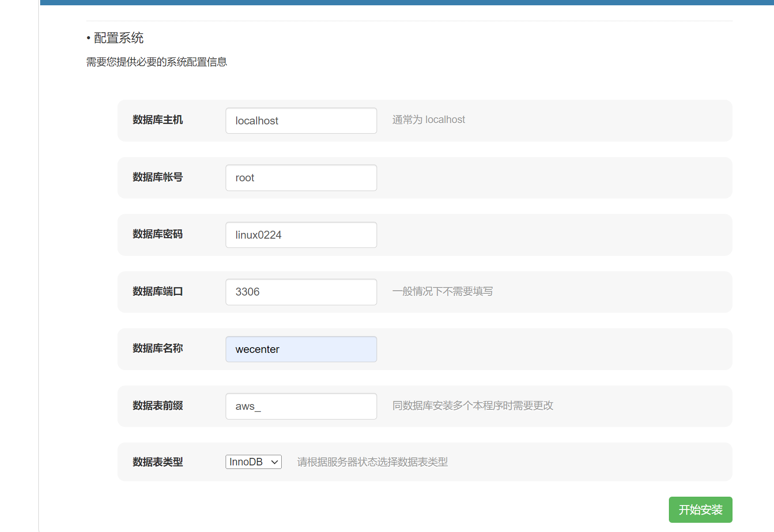Viewport: 774px width, 532px height.
Task: Click the 数据库帐号 label
Action: [158, 177]
